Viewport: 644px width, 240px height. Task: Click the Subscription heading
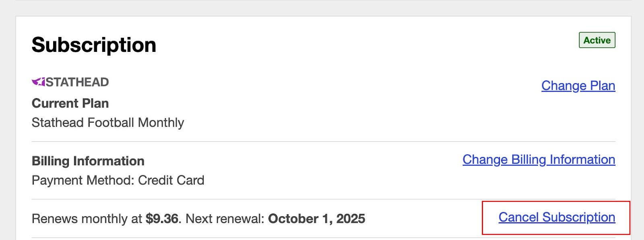tap(94, 45)
